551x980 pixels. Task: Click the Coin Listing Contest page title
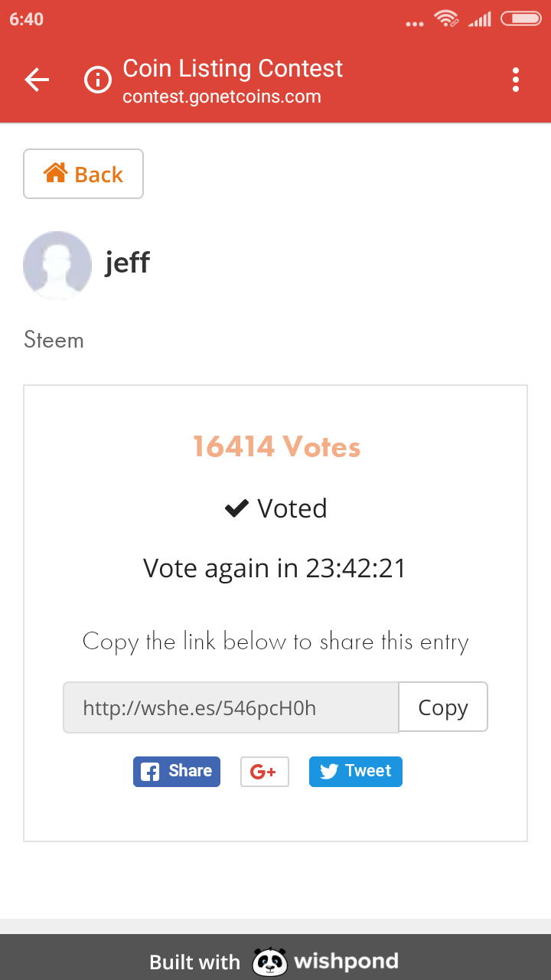click(x=233, y=68)
